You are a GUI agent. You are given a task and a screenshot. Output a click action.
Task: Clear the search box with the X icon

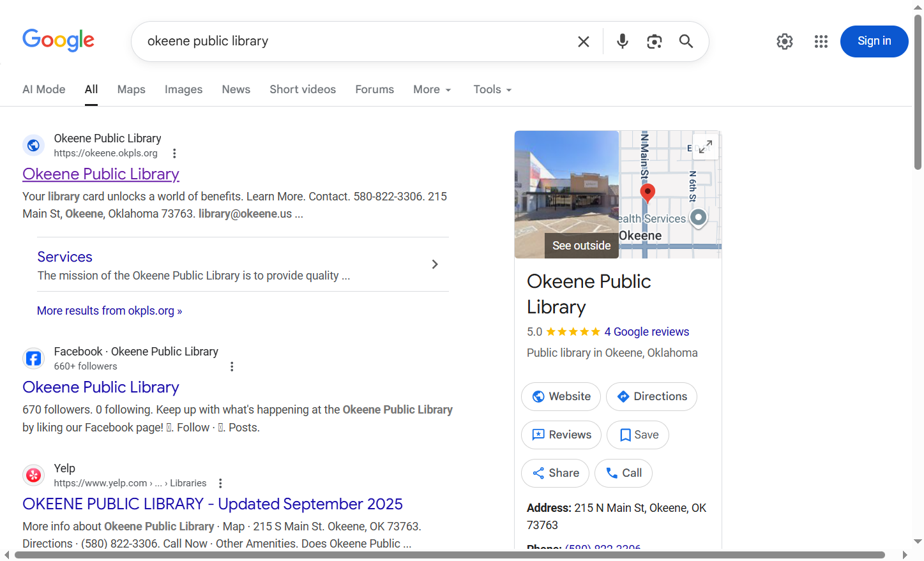pyautogui.click(x=583, y=41)
